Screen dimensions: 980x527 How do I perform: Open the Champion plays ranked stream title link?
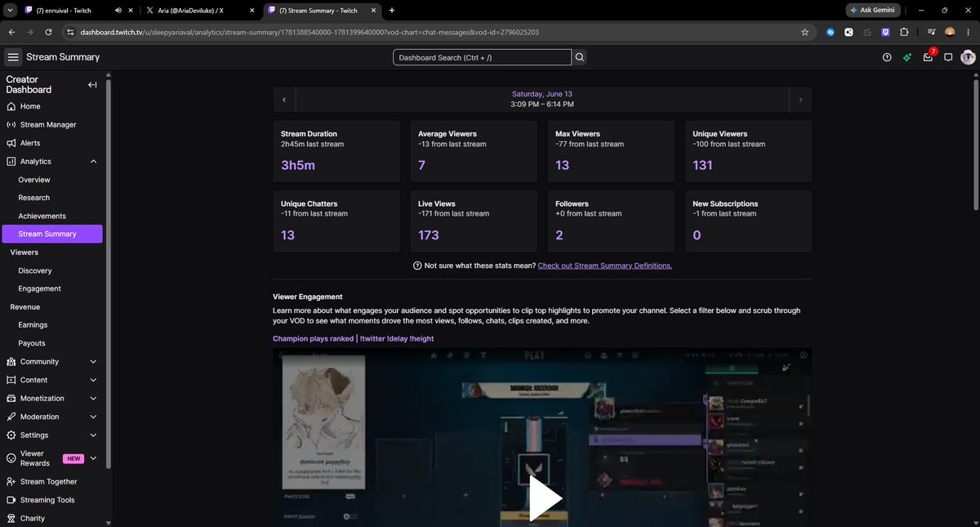pos(354,338)
